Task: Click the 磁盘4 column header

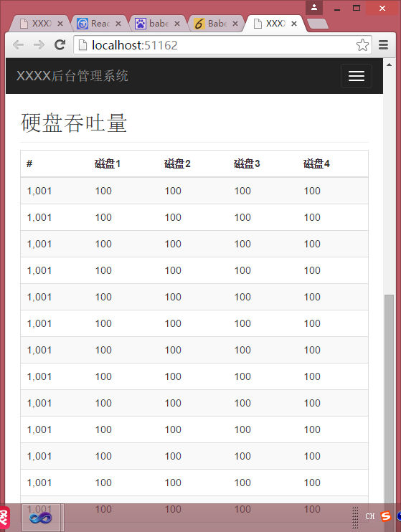Action: point(316,164)
